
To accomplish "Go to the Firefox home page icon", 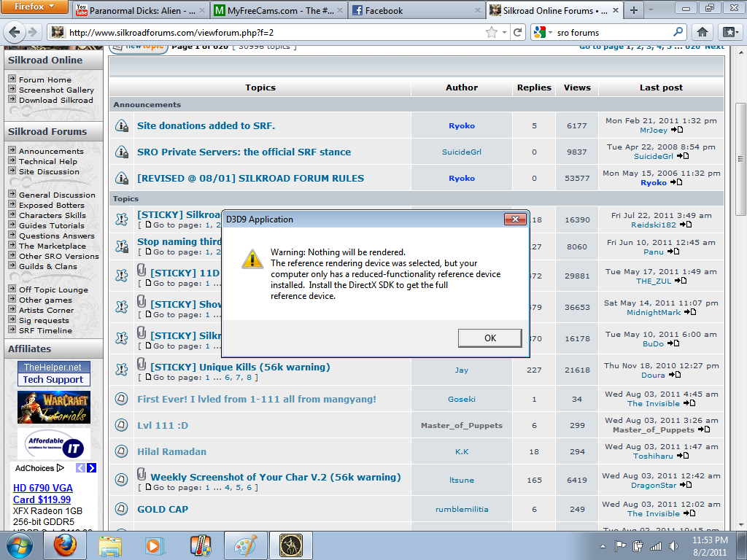I will coord(702,32).
